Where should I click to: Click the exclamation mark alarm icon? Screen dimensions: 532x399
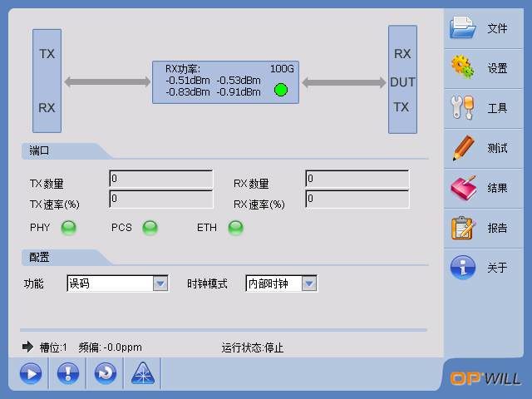[x=68, y=373]
